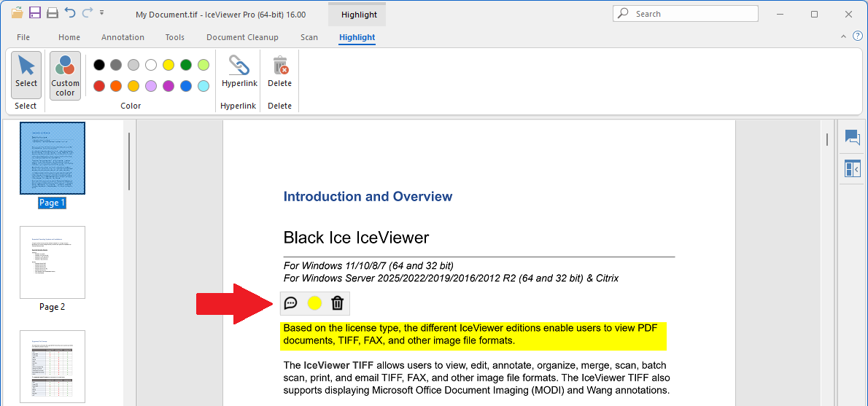The image size is (868, 406).
Task: Click the floating trash delete icon
Action: click(338, 302)
